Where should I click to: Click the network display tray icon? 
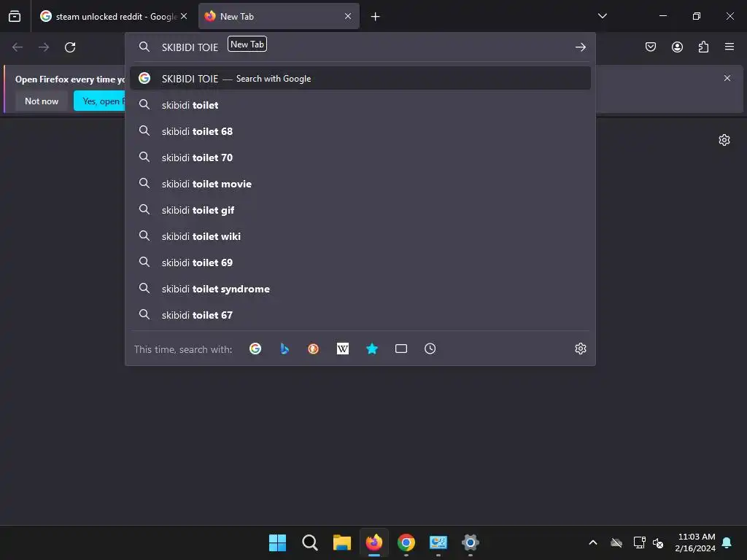[x=639, y=542]
